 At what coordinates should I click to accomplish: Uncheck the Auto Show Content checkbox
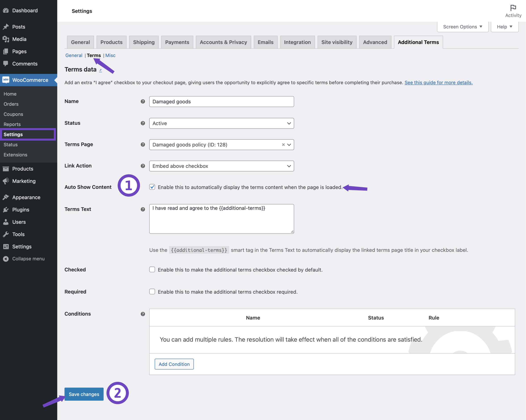pyautogui.click(x=152, y=187)
